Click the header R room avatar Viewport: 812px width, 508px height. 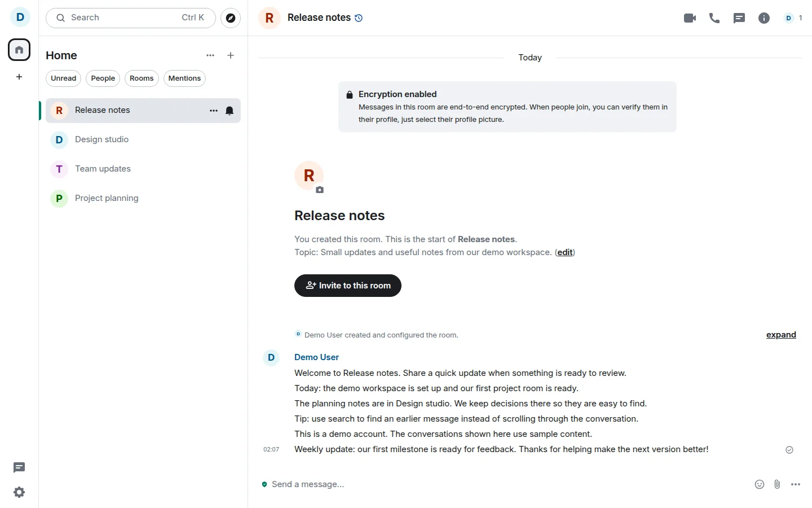[x=270, y=18]
